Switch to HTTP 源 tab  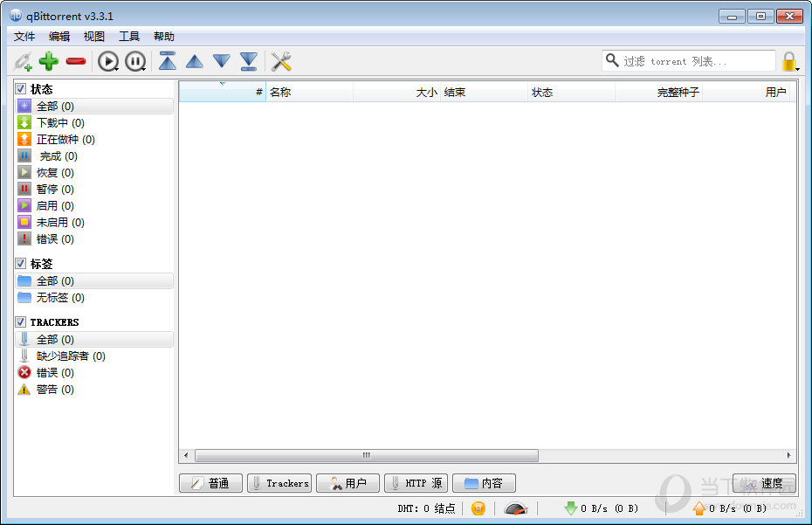(x=416, y=483)
